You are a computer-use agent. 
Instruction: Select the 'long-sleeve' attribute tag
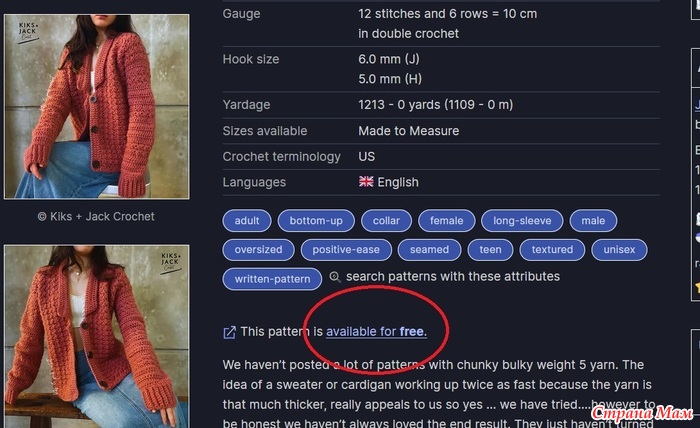(x=522, y=221)
